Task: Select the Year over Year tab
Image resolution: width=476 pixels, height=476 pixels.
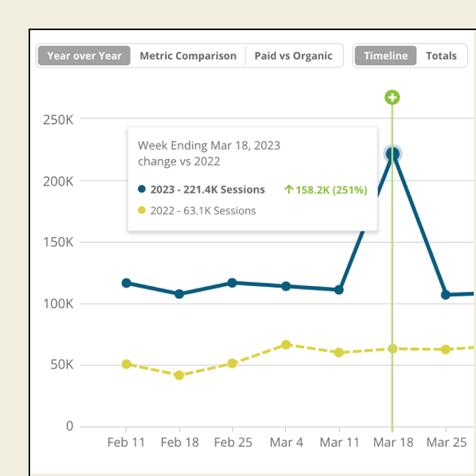Action: tap(85, 55)
